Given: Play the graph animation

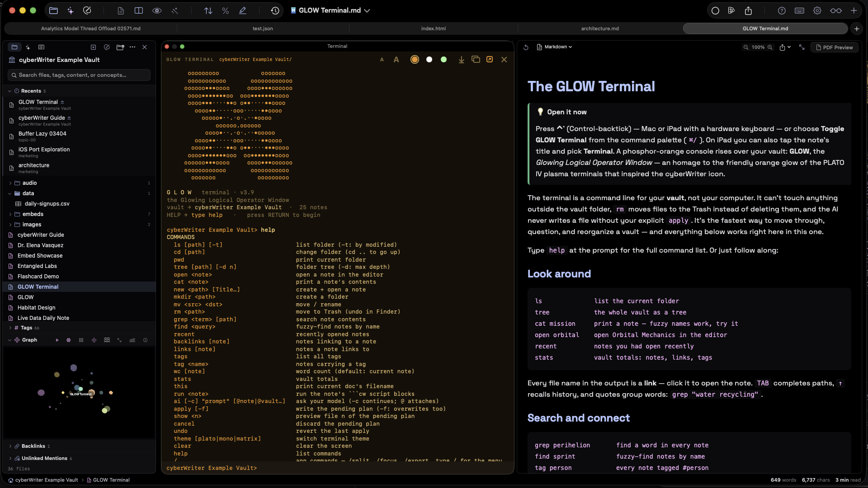Looking at the screenshot, I should [x=57, y=340].
